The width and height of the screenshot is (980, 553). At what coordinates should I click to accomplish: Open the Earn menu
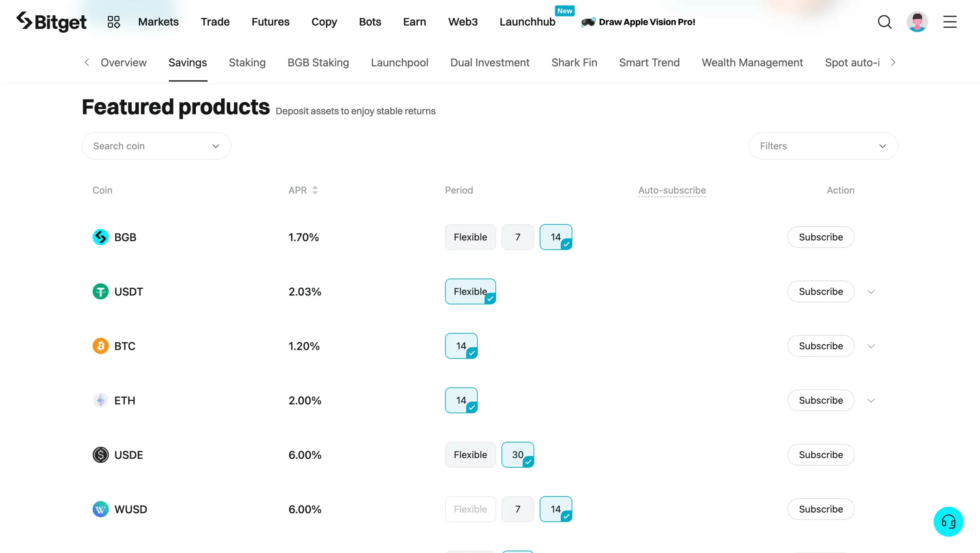(414, 22)
